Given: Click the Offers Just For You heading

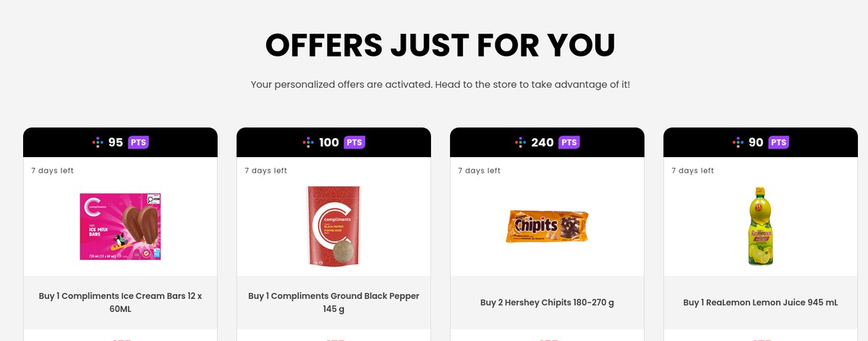Looking at the screenshot, I should tap(440, 45).
